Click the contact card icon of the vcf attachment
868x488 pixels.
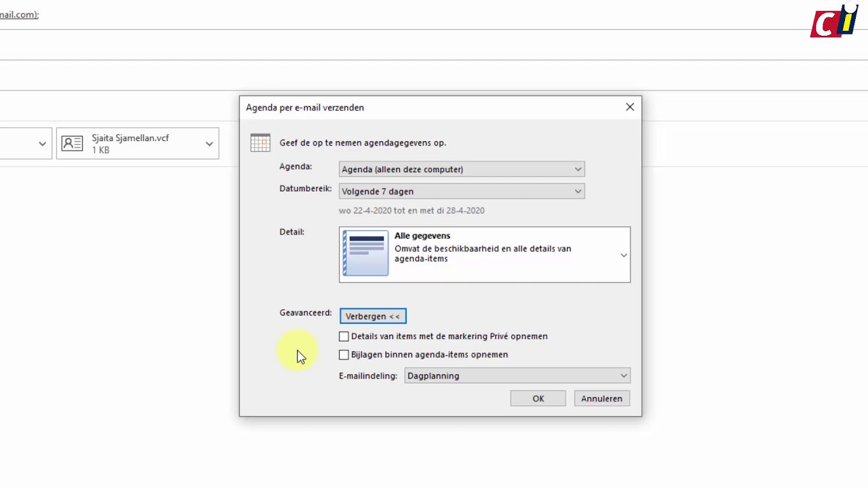pyautogui.click(x=72, y=143)
